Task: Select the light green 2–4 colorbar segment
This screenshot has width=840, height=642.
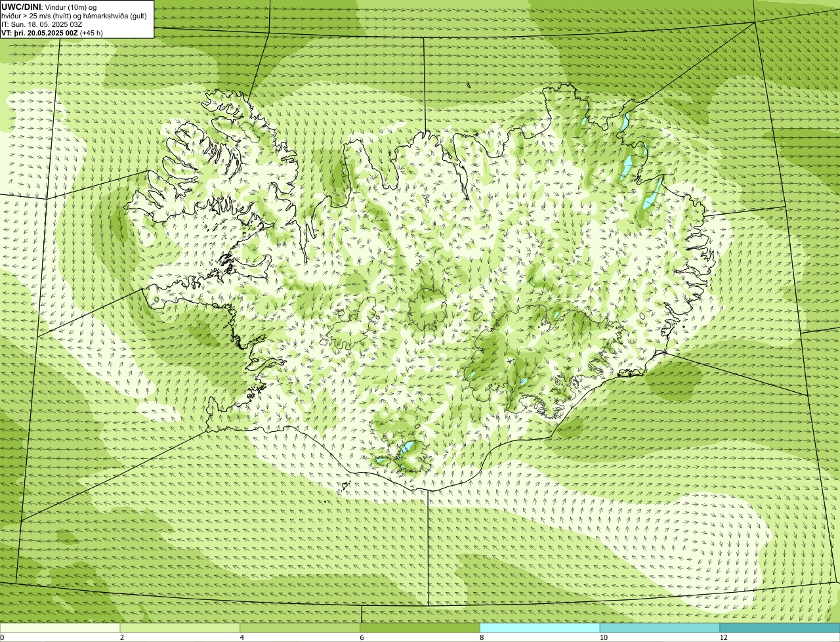Action: point(180,628)
